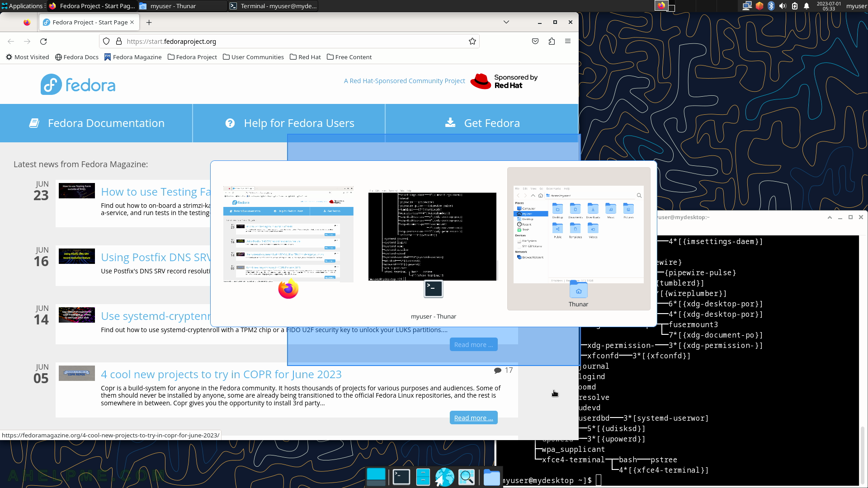Launch Web Browser globe dock icon

pyautogui.click(x=444, y=477)
